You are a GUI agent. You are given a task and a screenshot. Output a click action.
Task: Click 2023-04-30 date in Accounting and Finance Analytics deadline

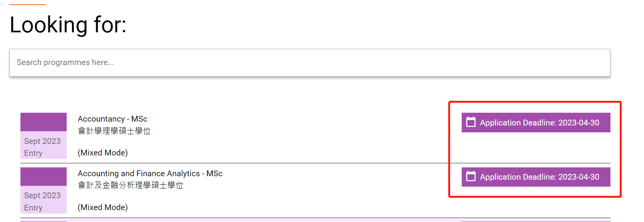pos(578,177)
